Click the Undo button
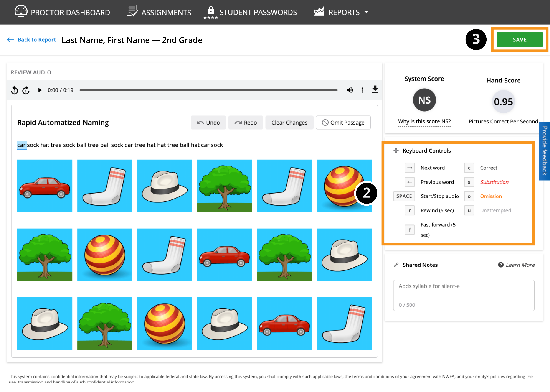The height and width of the screenshot is (392, 550). (x=208, y=123)
